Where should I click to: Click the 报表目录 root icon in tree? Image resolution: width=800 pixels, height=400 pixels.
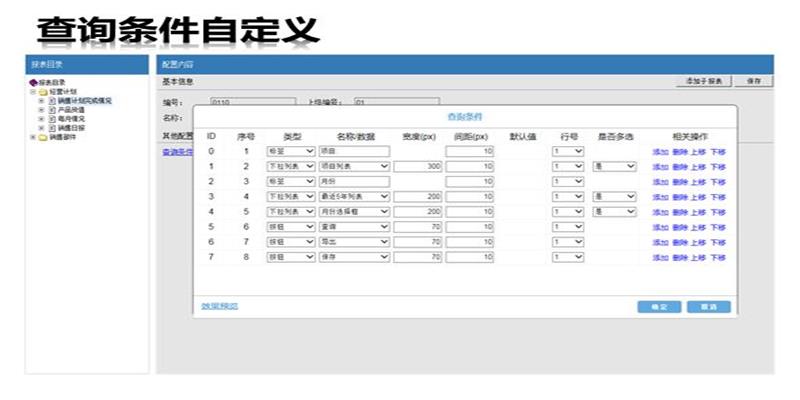[x=34, y=83]
